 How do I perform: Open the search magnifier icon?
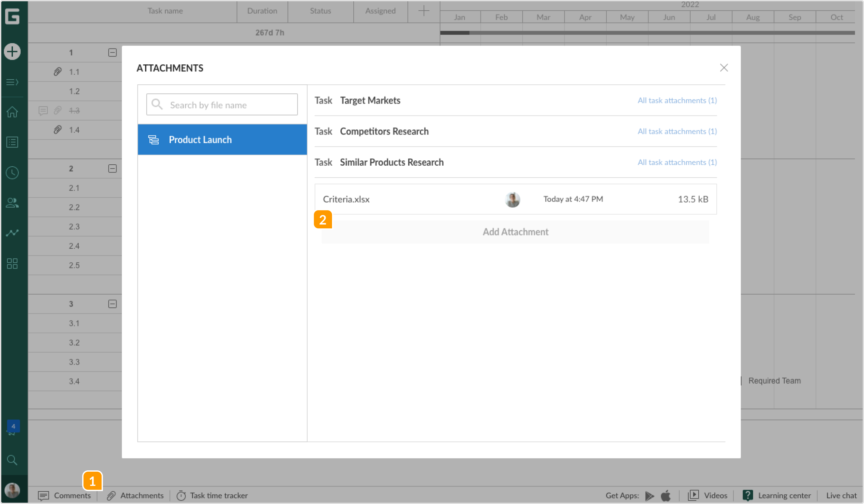coord(12,460)
